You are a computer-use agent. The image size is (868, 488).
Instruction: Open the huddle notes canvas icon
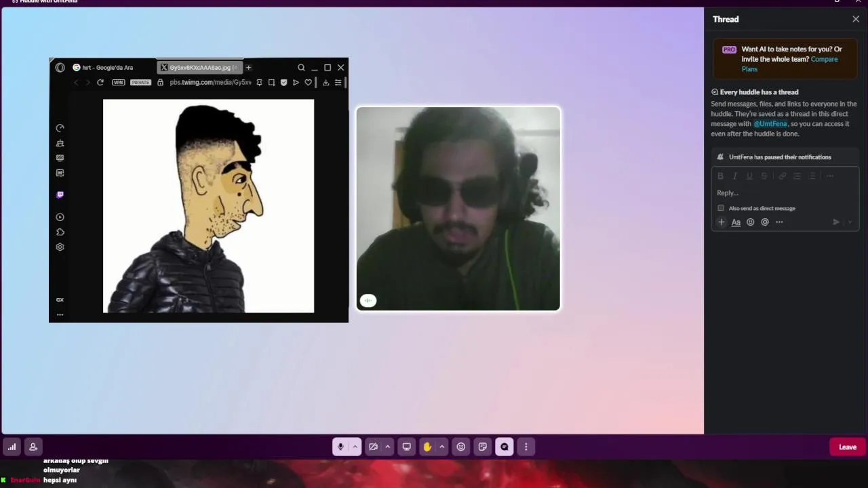[x=483, y=447]
